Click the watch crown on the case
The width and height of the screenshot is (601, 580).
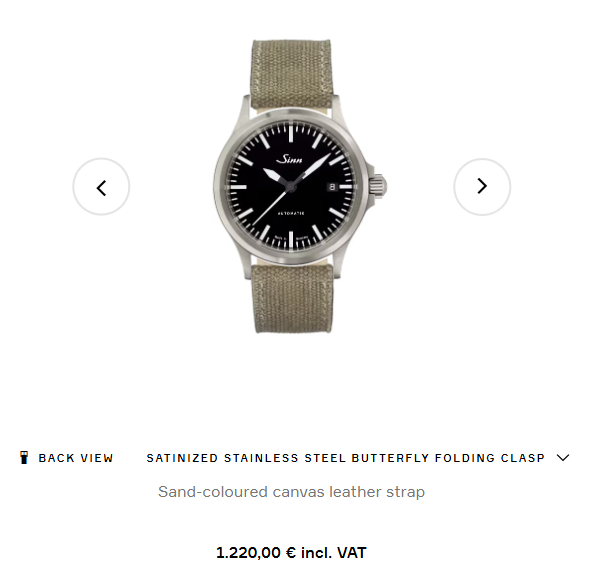378,186
